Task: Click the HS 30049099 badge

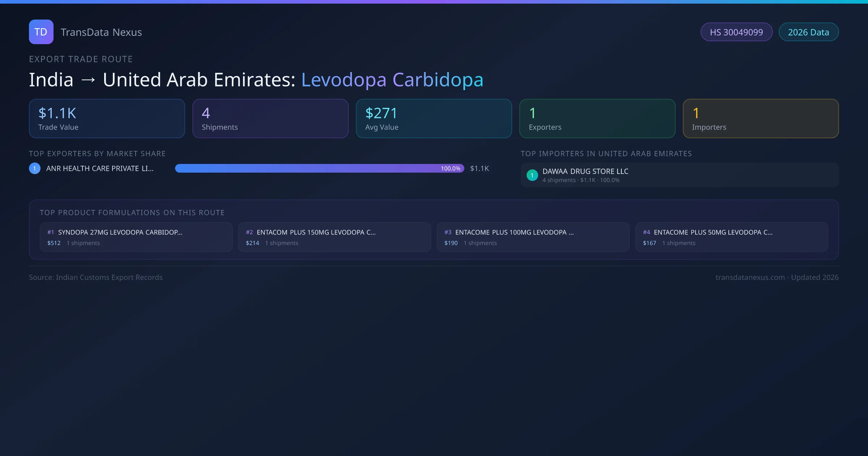Action: tap(736, 32)
